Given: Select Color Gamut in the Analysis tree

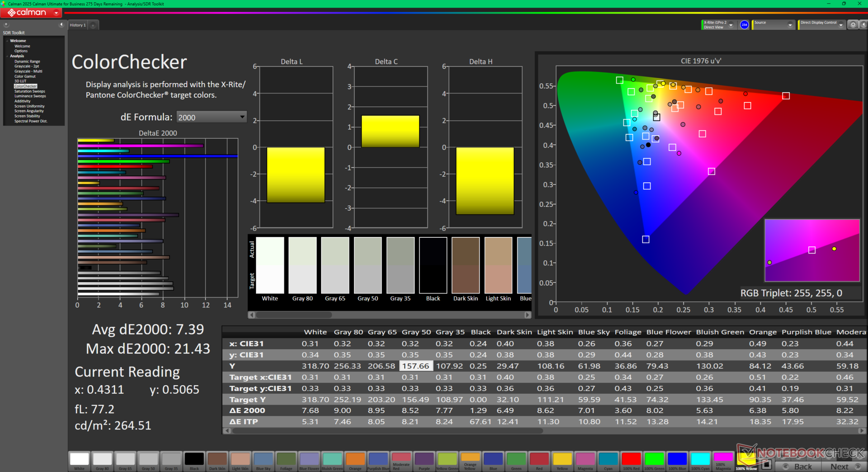Looking at the screenshot, I should (25, 76).
